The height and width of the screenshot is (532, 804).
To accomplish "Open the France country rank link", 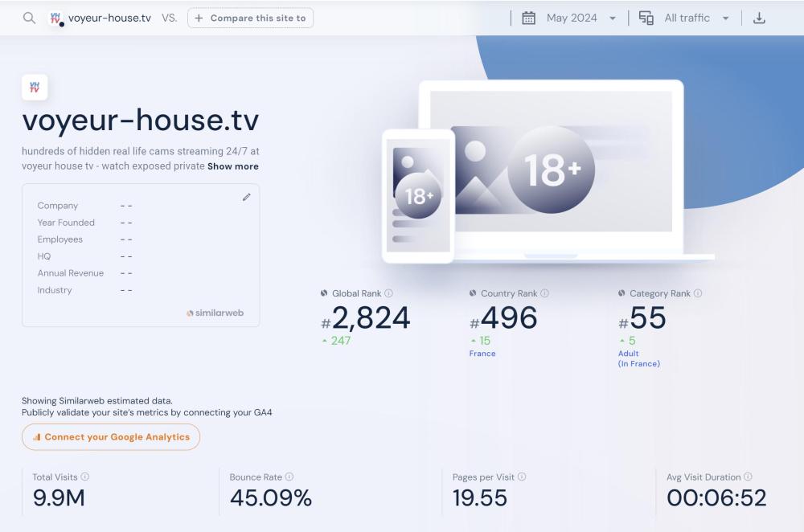I will (482, 354).
